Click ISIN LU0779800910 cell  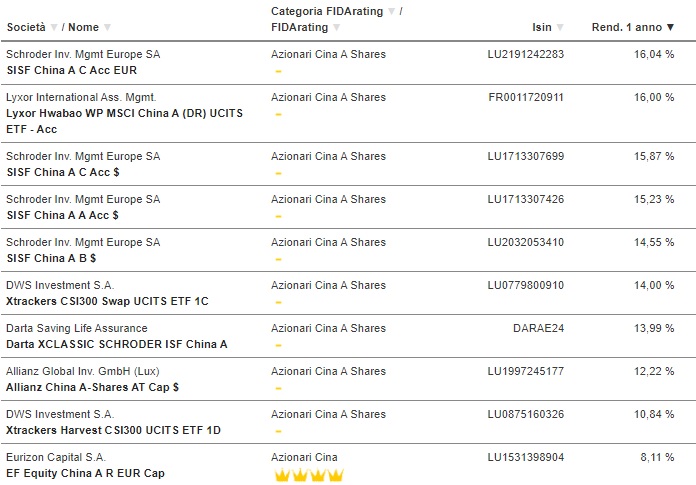(x=526, y=285)
